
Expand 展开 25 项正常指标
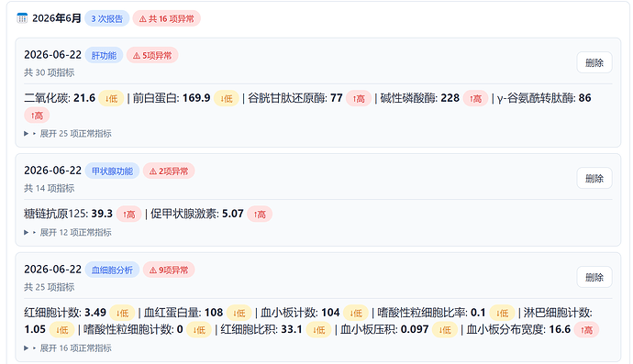click(x=68, y=134)
